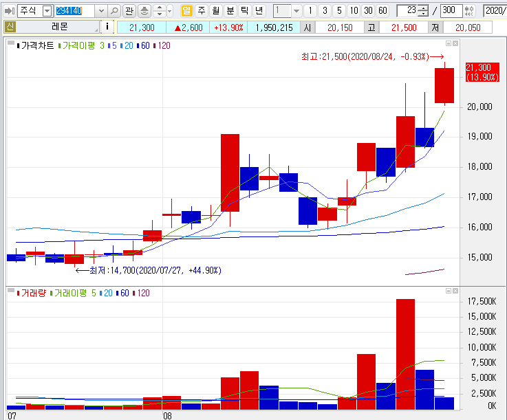Select the 60 interval button
This screenshot has width=507, height=420.
(x=383, y=11)
